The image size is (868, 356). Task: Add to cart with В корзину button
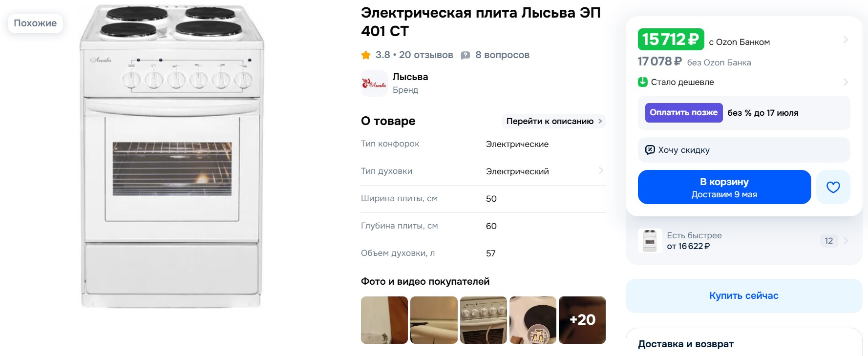724,187
